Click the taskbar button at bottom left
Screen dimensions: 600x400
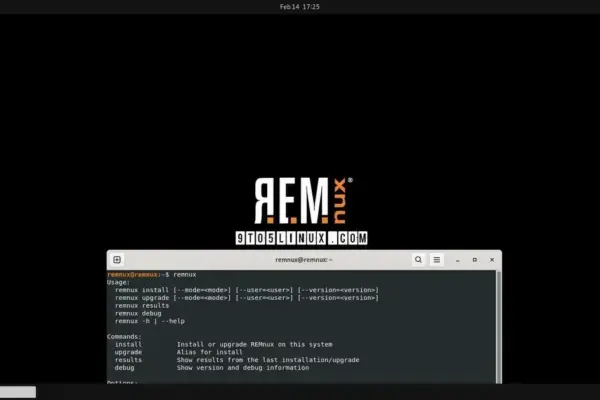[x=18, y=392]
